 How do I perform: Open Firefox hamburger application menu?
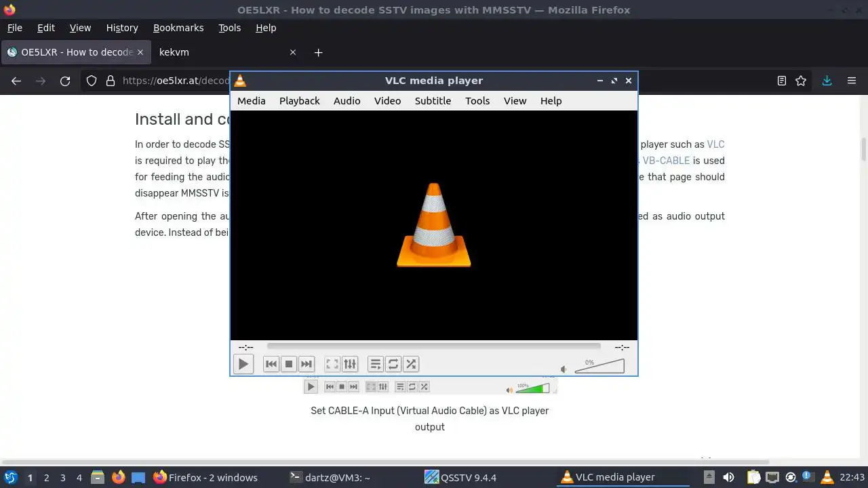click(x=852, y=81)
